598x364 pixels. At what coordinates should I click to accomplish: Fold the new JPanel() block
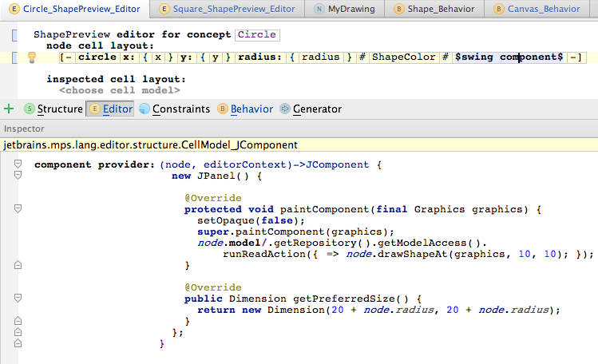coord(17,176)
